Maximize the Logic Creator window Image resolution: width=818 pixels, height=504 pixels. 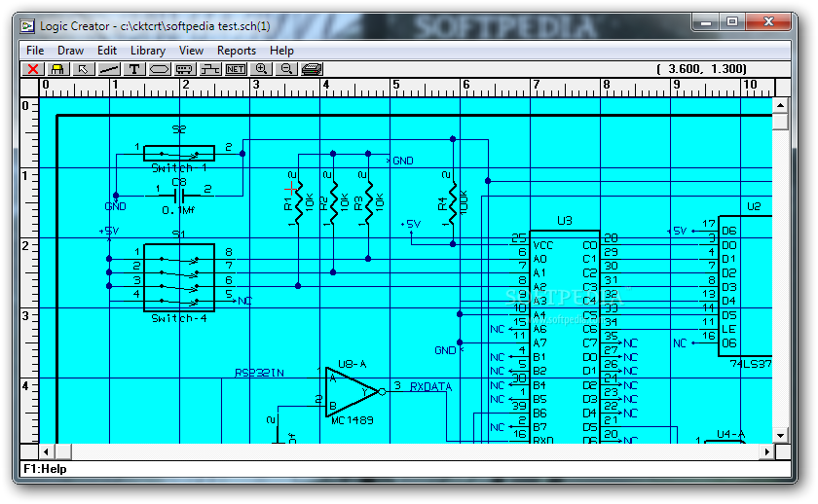pos(732,21)
